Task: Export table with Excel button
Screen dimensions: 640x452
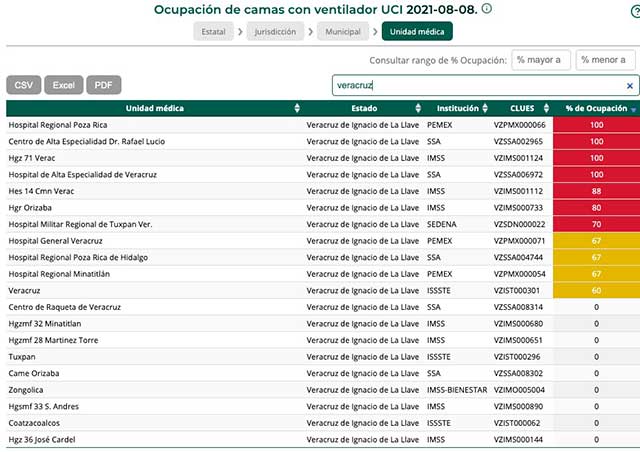Action: 64,85
